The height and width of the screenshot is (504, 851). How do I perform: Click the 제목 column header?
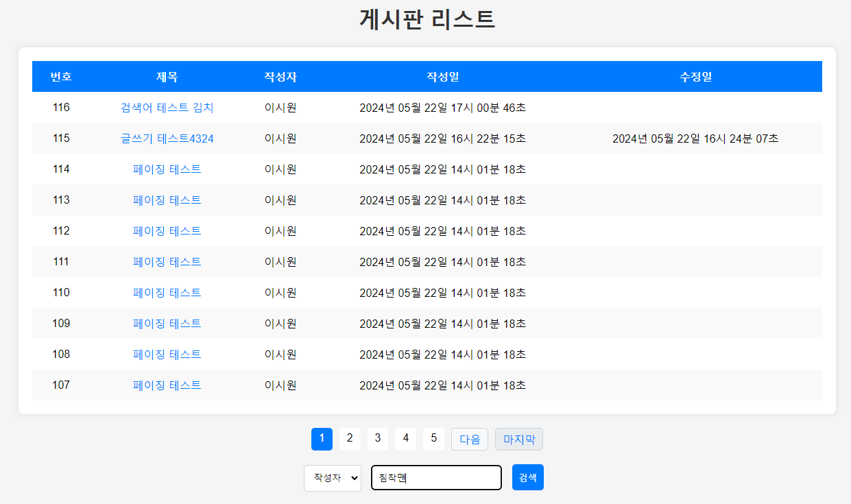[167, 77]
